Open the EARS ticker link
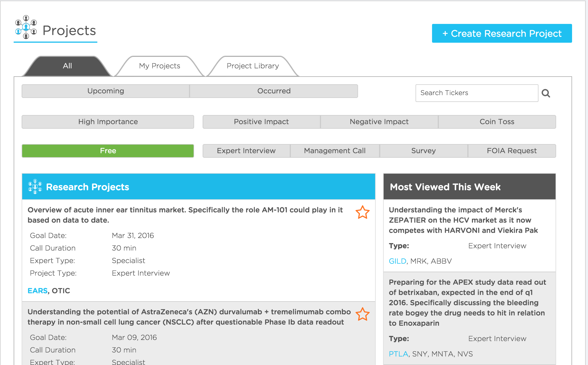The image size is (588, 365). (37, 291)
